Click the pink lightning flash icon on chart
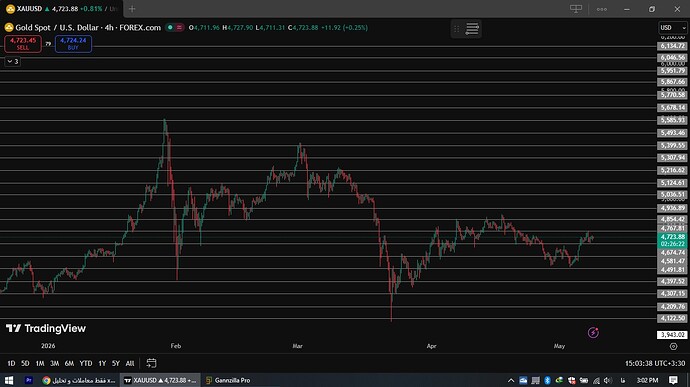This screenshot has width=690, height=387. (x=593, y=332)
